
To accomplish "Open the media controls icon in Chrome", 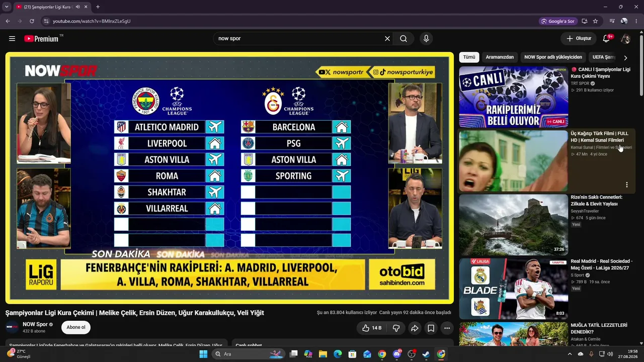I will [612, 21].
